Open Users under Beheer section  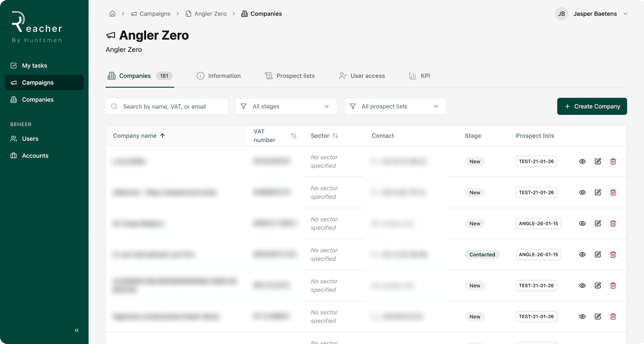[x=30, y=138]
